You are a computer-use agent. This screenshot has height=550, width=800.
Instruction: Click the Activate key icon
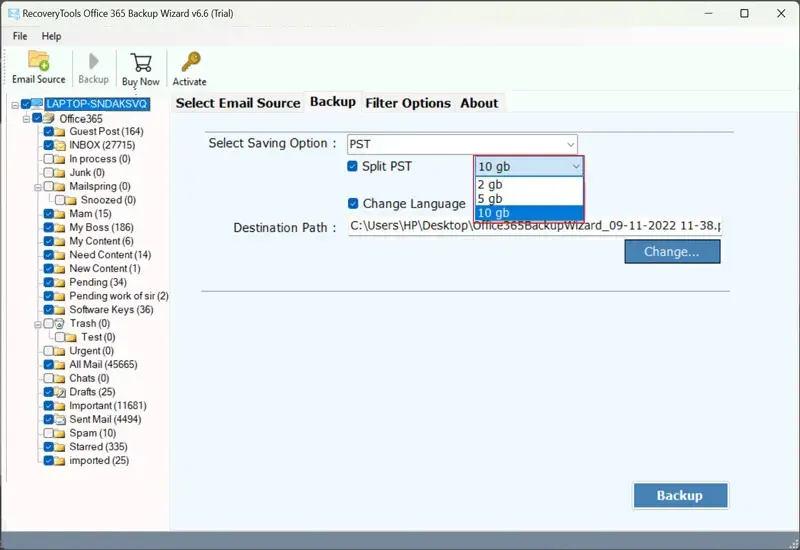click(189, 62)
